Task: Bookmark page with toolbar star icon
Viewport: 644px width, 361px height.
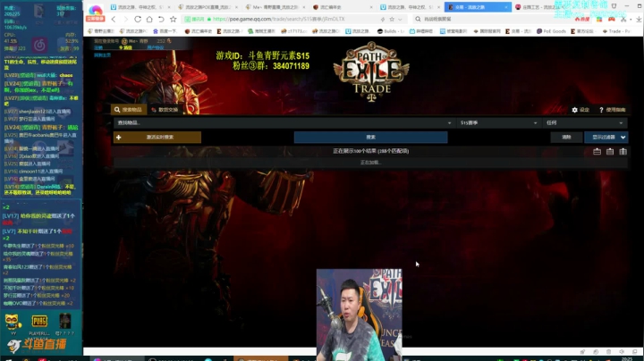Action: click(x=174, y=20)
